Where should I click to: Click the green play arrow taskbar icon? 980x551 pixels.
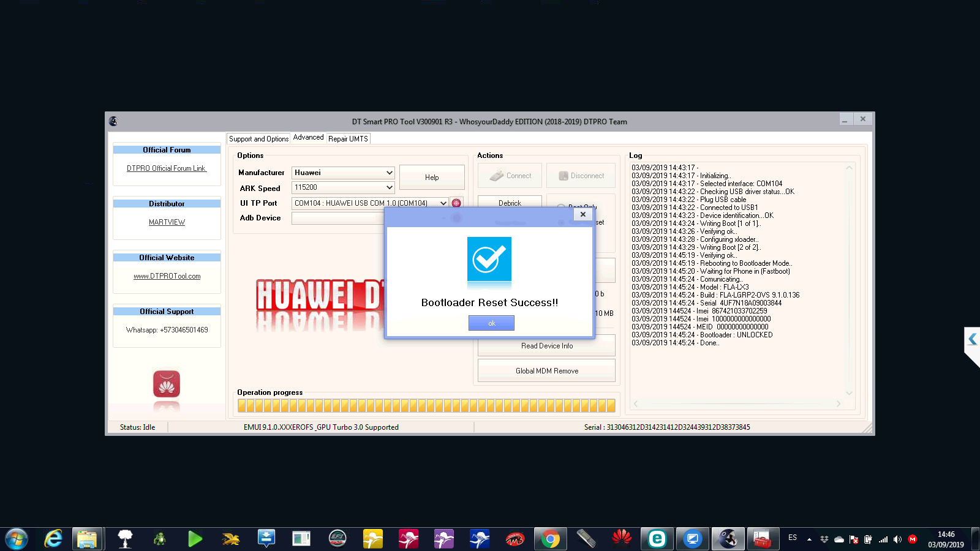coord(195,539)
